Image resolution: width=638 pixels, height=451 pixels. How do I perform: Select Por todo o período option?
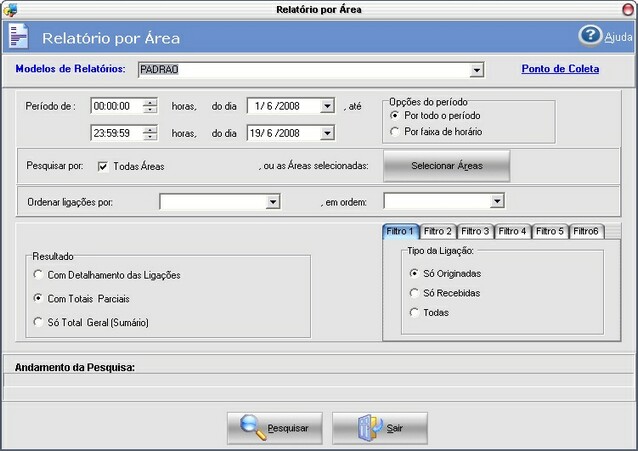tap(394, 116)
